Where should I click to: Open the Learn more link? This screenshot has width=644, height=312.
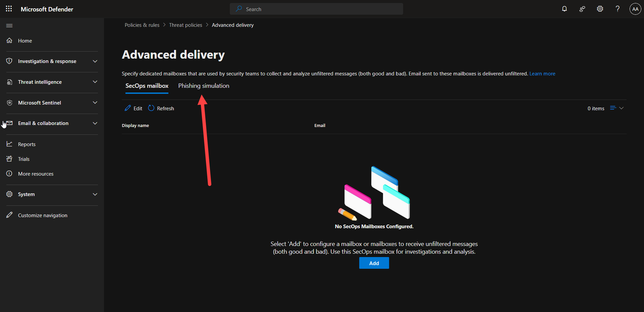pos(542,74)
